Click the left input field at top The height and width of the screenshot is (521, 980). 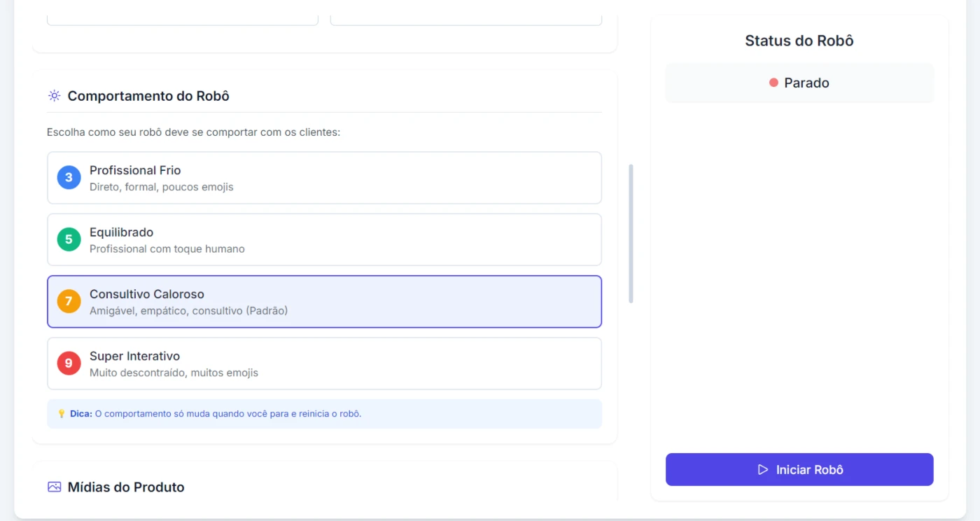pyautogui.click(x=183, y=20)
